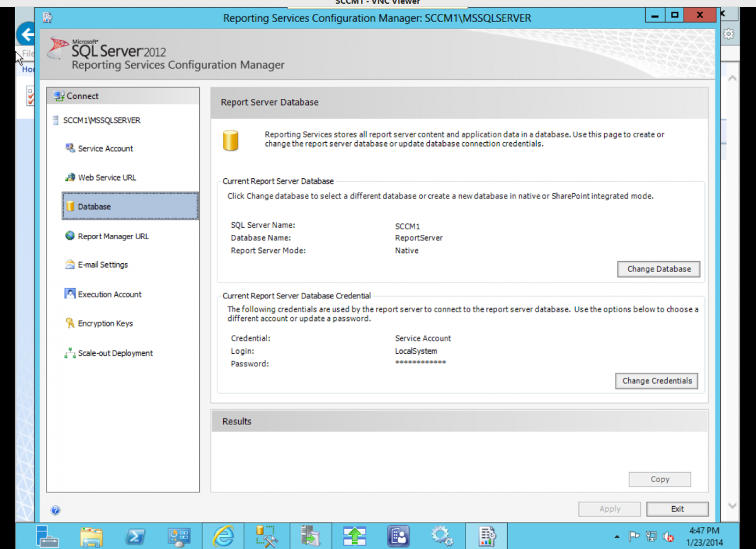Select the Reporting Services taskbar icon
This screenshot has width=756, height=549.
486,536
